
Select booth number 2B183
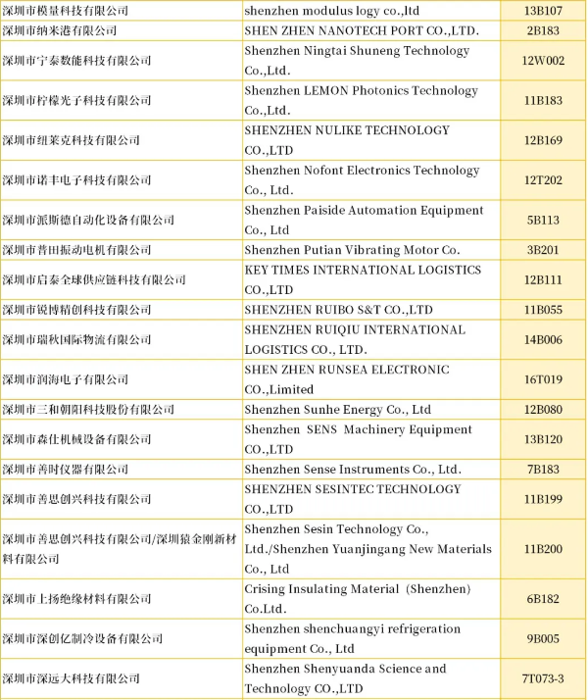pyautogui.click(x=543, y=30)
